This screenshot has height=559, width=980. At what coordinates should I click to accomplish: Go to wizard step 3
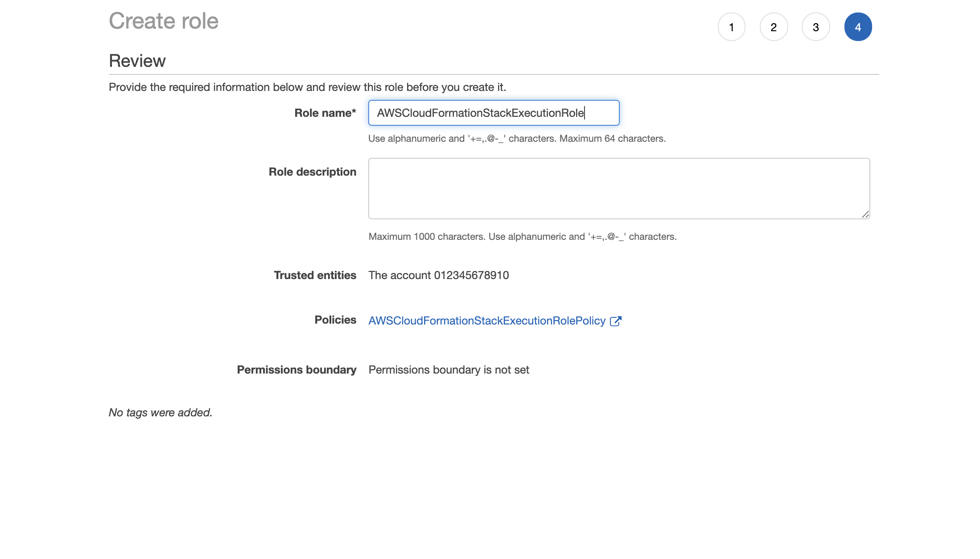(x=815, y=27)
